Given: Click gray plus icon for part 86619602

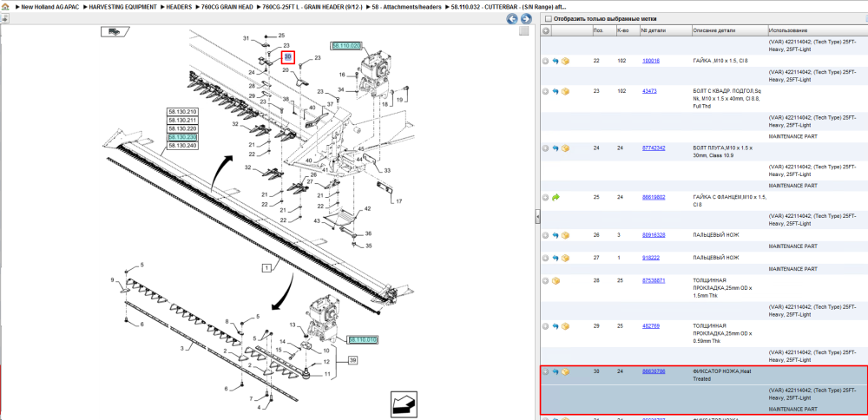Looking at the screenshot, I should [546, 198].
